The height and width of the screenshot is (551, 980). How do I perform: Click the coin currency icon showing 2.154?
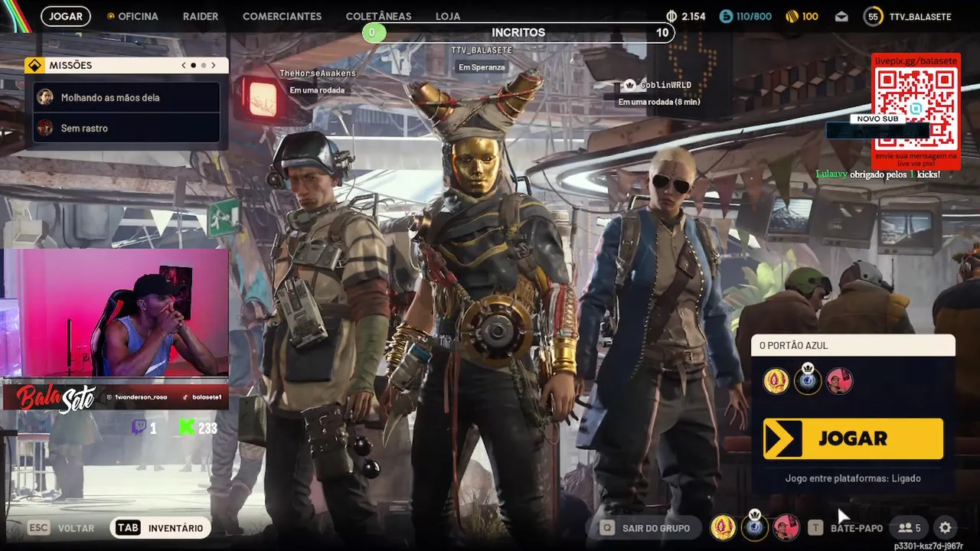click(x=671, y=16)
